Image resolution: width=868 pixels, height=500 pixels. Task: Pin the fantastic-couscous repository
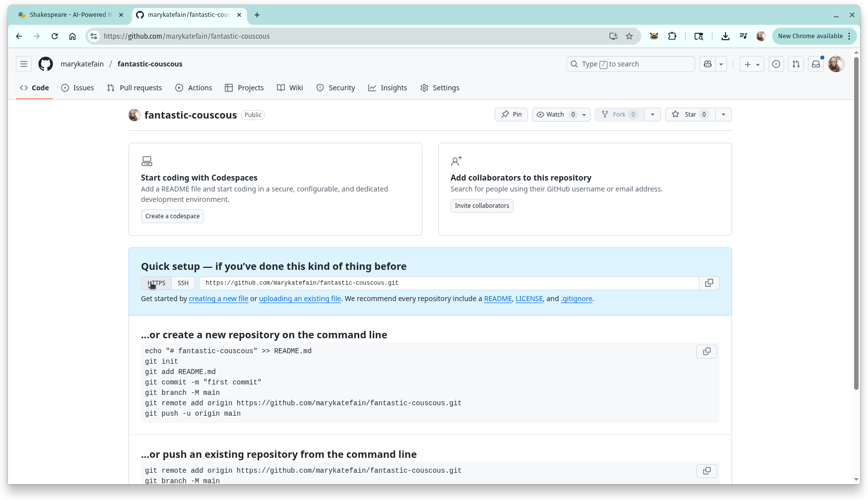click(511, 114)
